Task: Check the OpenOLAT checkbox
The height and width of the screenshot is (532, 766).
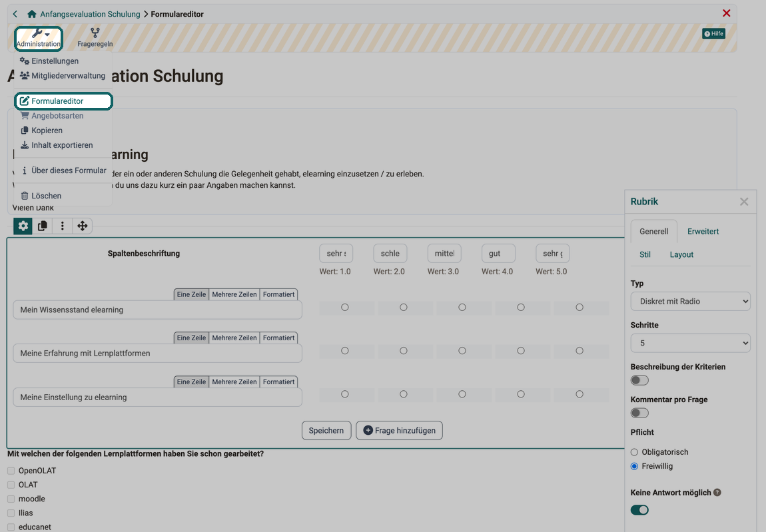Action: coord(11,471)
